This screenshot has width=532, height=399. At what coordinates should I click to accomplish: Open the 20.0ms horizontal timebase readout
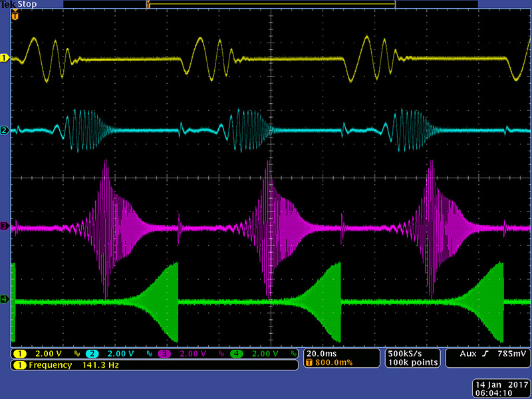(321, 353)
